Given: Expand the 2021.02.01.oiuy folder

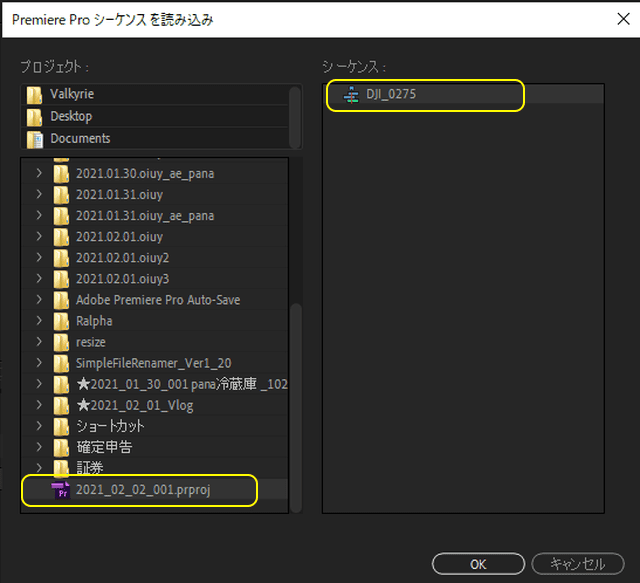Looking at the screenshot, I should (39, 236).
